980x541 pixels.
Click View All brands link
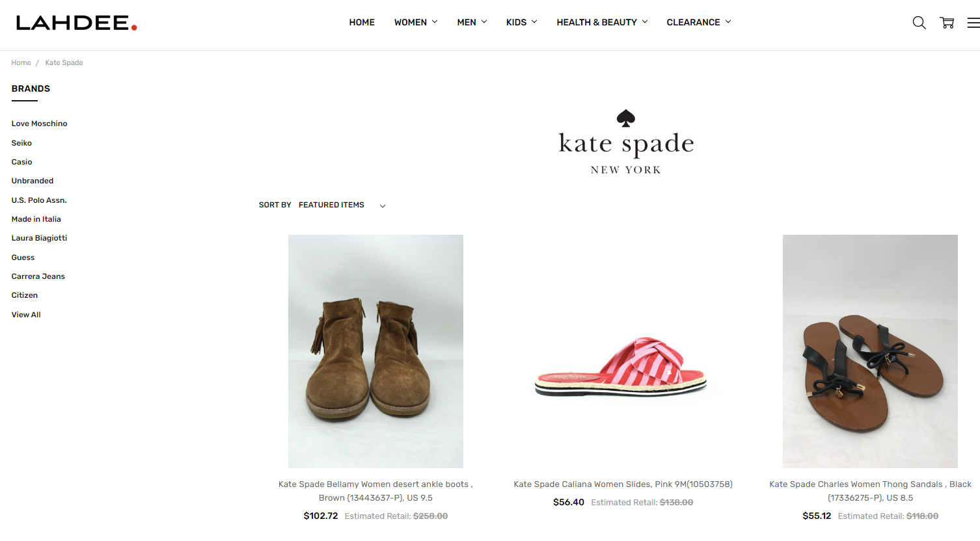(x=26, y=315)
